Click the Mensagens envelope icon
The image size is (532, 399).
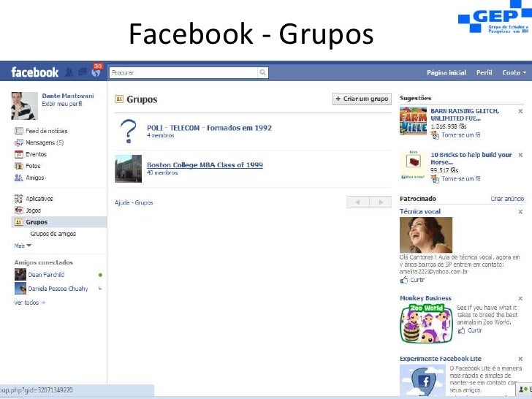(19, 142)
